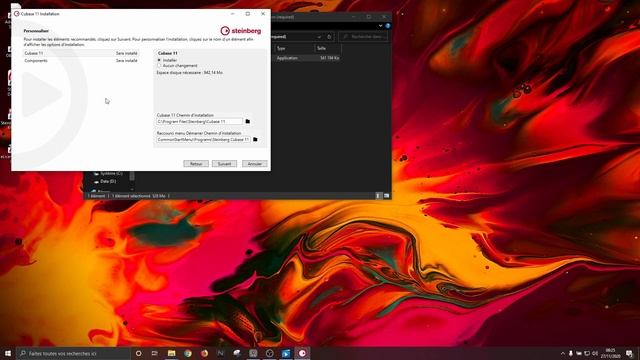Browse folder for Cubase 11 installation path

click(247, 121)
